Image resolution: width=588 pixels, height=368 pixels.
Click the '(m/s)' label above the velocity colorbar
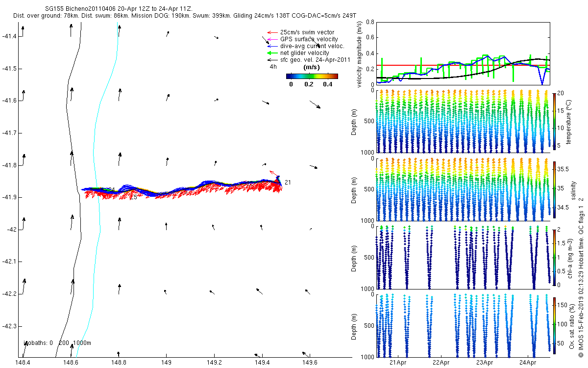pyautogui.click(x=312, y=67)
